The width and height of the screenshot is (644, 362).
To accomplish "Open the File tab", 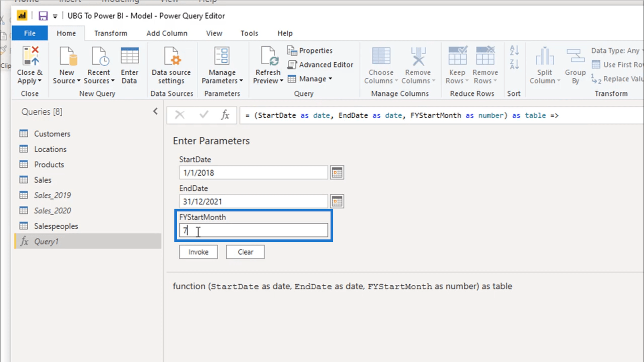I will [30, 33].
